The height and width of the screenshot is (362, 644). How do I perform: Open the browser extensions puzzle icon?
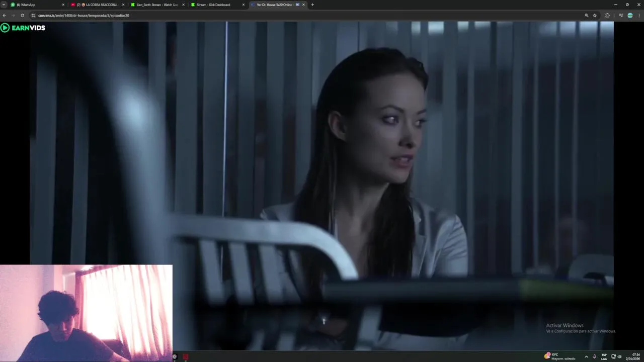607,16
